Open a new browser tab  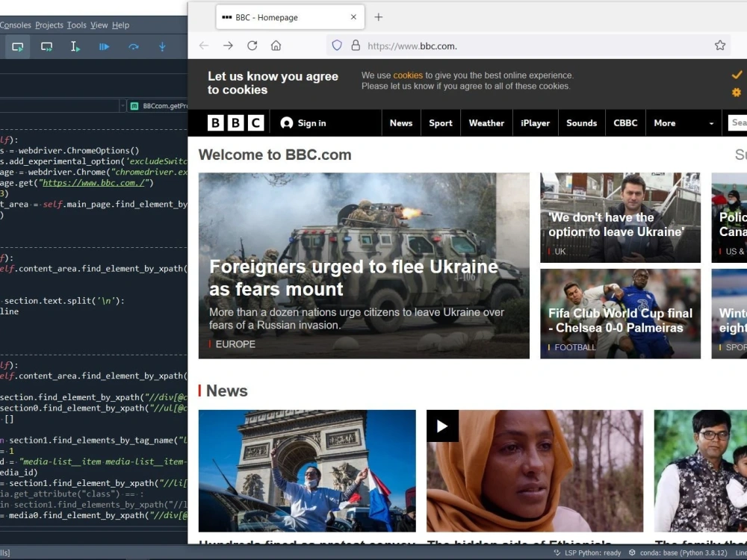(x=378, y=17)
